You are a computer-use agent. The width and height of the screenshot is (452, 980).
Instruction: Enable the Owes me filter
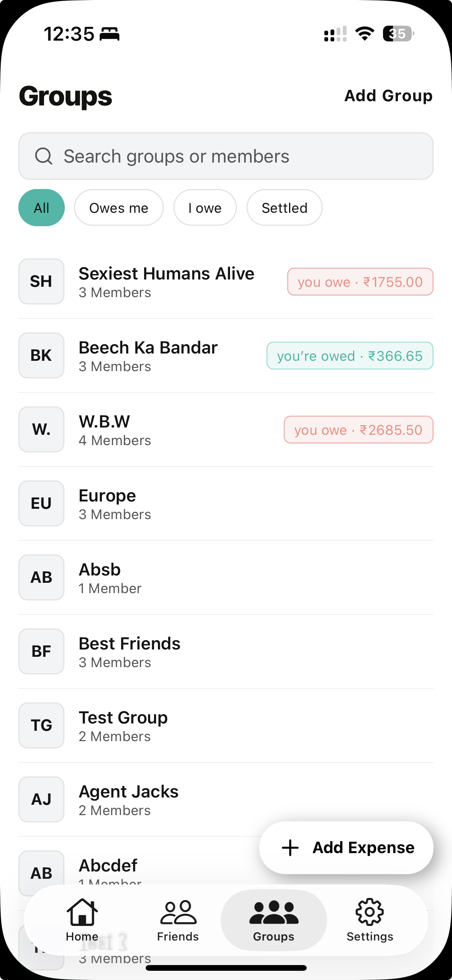click(119, 208)
